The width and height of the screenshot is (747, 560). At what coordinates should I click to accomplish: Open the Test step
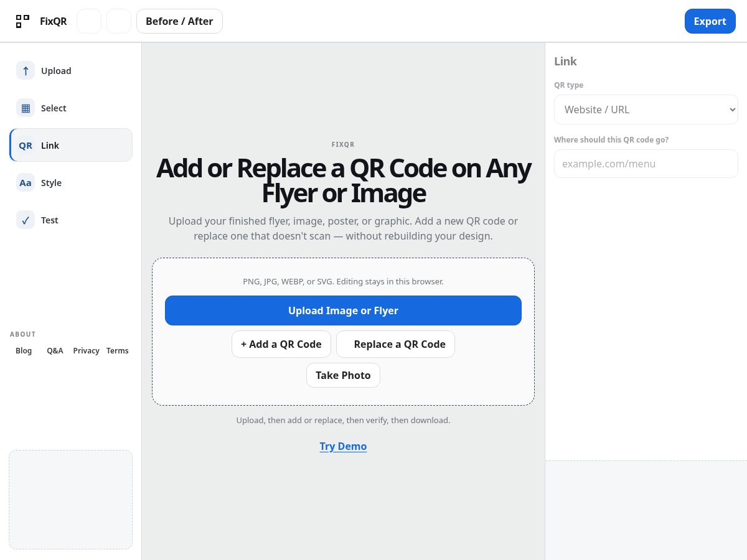pyautogui.click(x=71, y=220)
